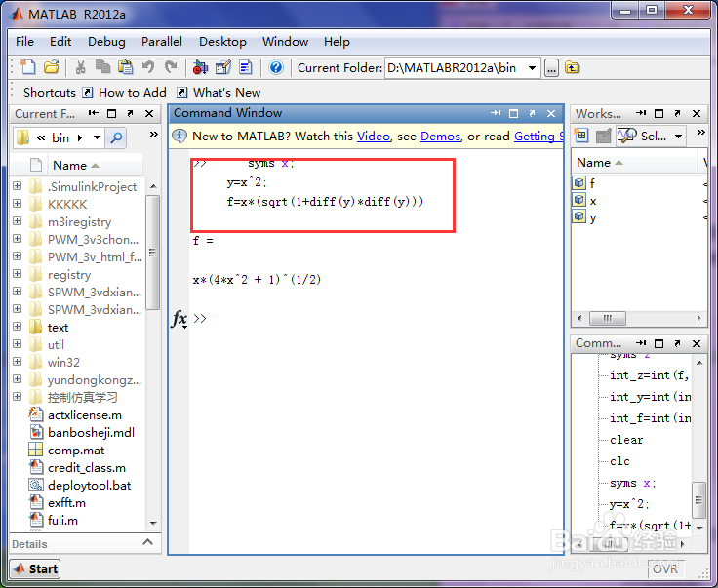
Task: Launch Simulink from the toolbar icon
Action: (200, 67)
